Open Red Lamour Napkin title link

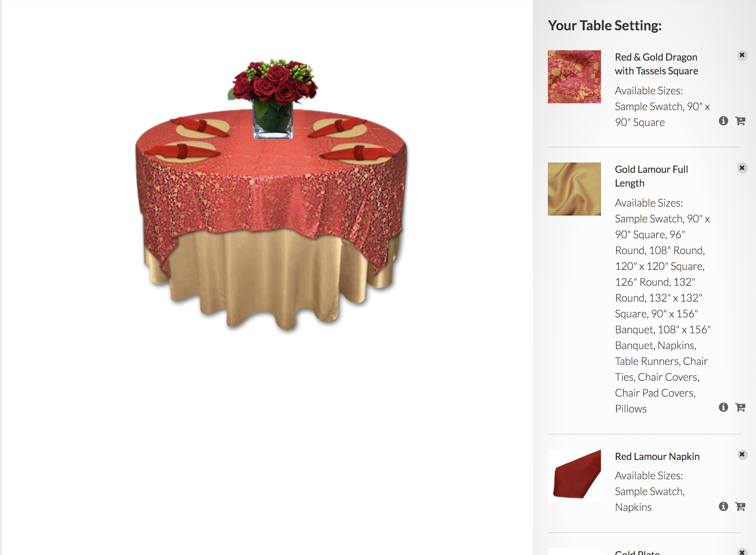point(657,457)
